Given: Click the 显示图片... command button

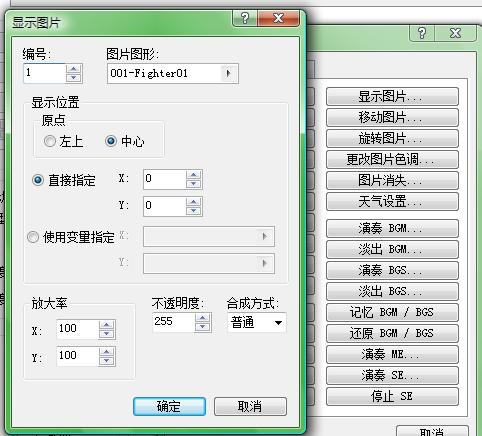Looking at the screenshot, I should [392, 97].
